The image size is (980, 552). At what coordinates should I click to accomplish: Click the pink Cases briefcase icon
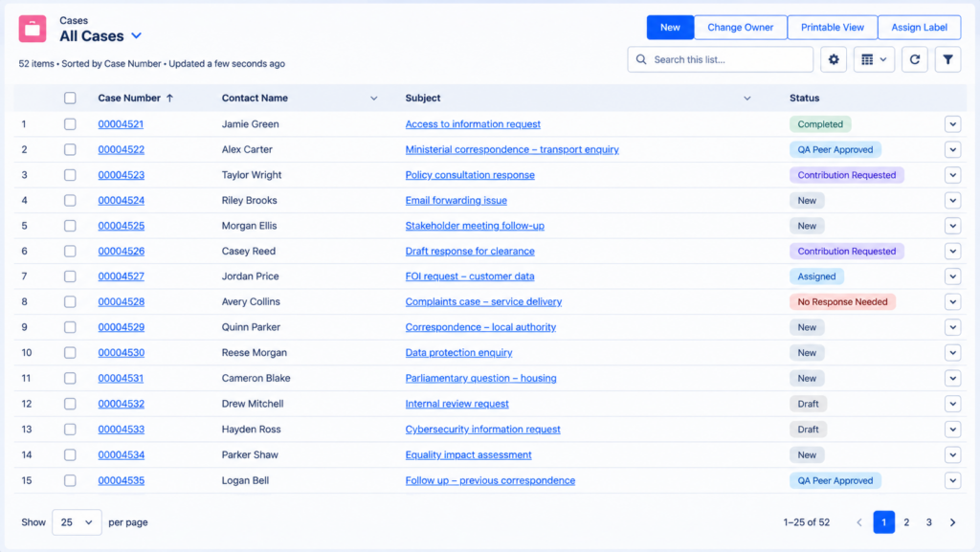(33, 29)
